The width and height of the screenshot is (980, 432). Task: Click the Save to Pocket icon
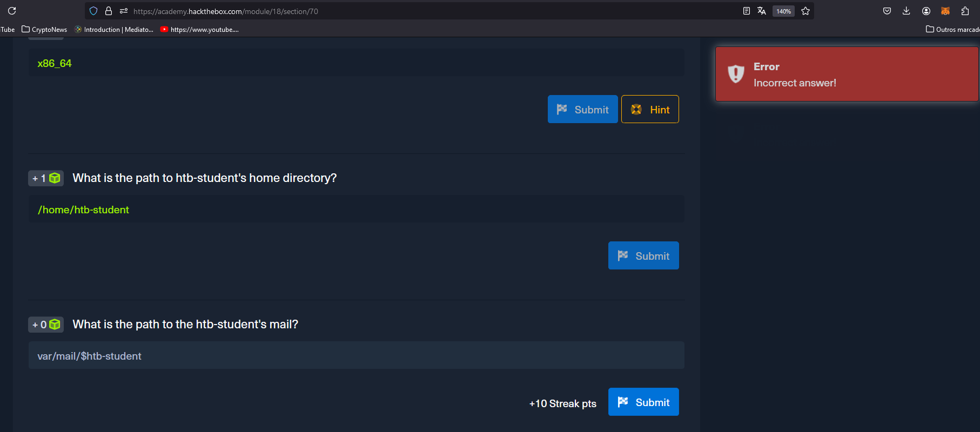coord(887,11)
